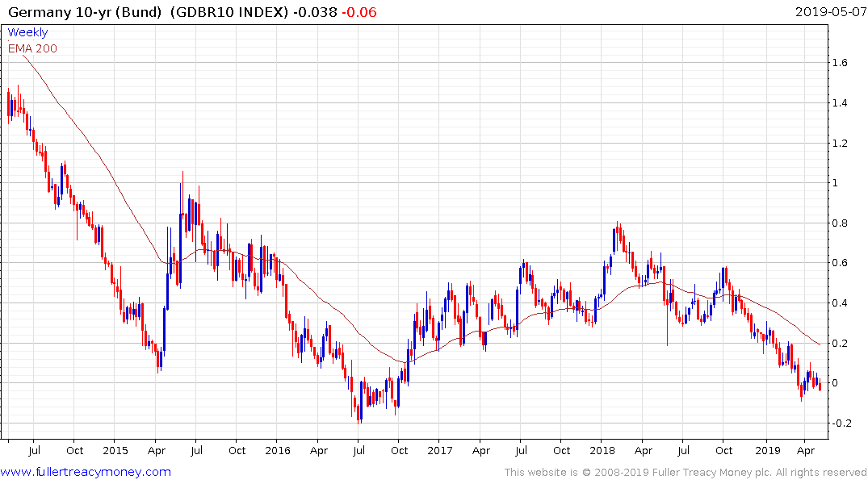Click the 1.6 value on y-axis

[x=840, y=62]
